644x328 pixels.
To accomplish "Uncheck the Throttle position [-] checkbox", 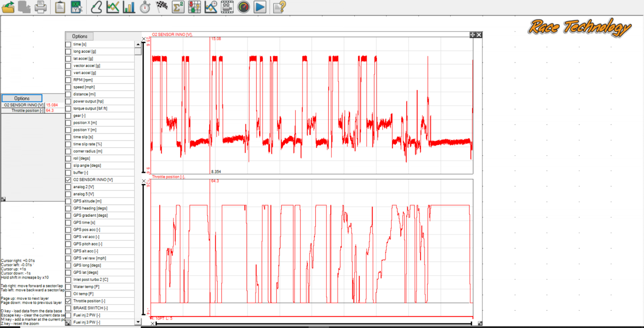I will tap(68, 301).
